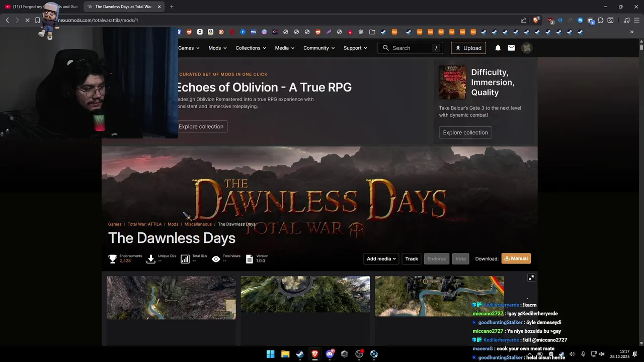Viewport: 644px width, 362px height.
Task: Open the Miscellaneous category breadcrumb
Action: point(198,224)
